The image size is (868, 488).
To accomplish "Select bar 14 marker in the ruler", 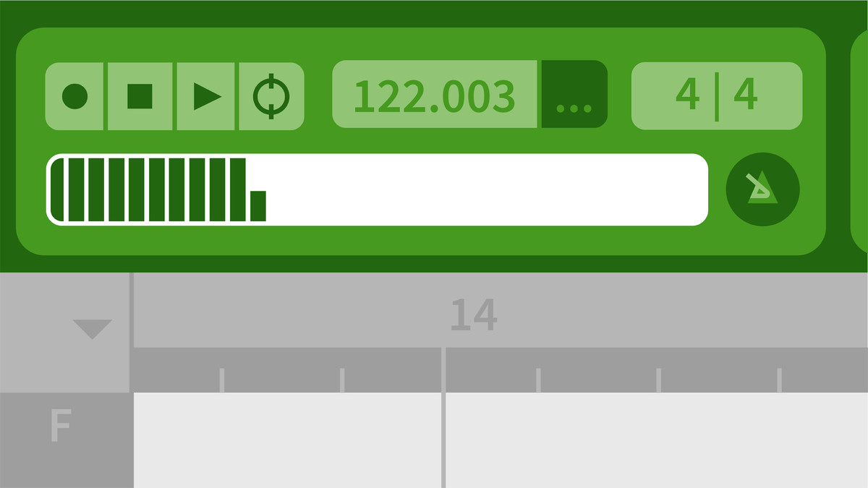I will (474, 314).
